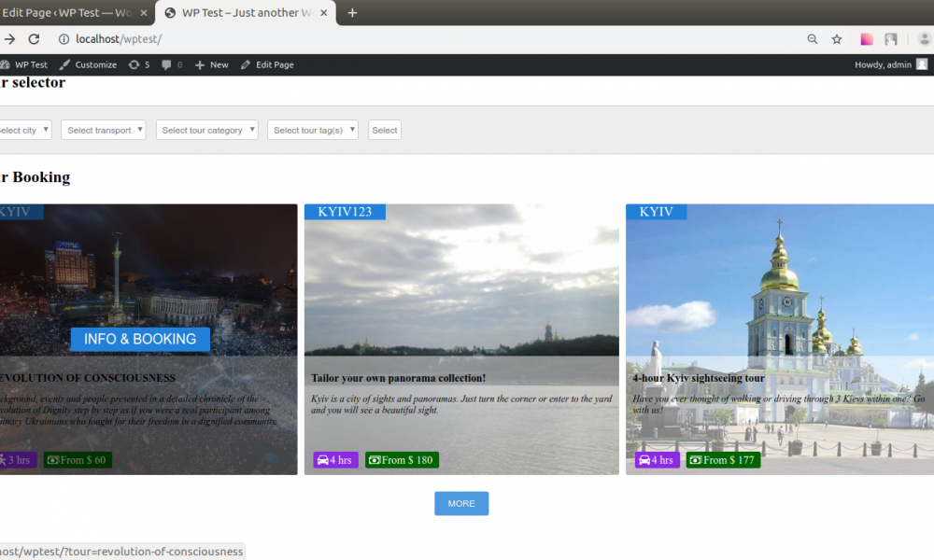Open a new browser tab
The image size is (934, 560).
[x=352, y=13]
